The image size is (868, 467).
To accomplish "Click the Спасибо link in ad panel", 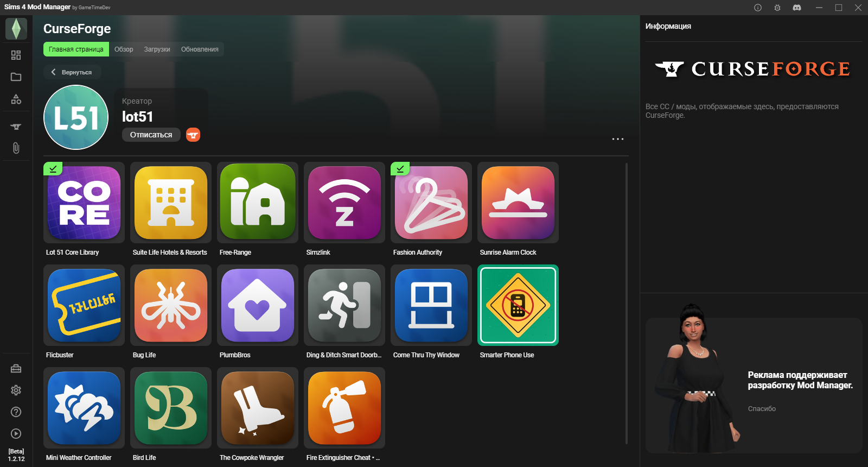I will (762, 409).
